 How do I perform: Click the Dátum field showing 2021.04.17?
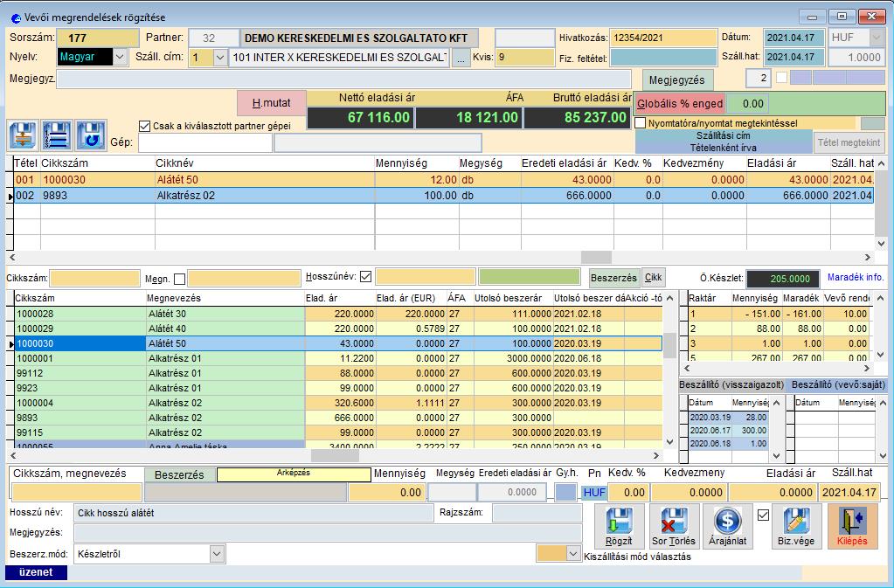tap(794, 38)
